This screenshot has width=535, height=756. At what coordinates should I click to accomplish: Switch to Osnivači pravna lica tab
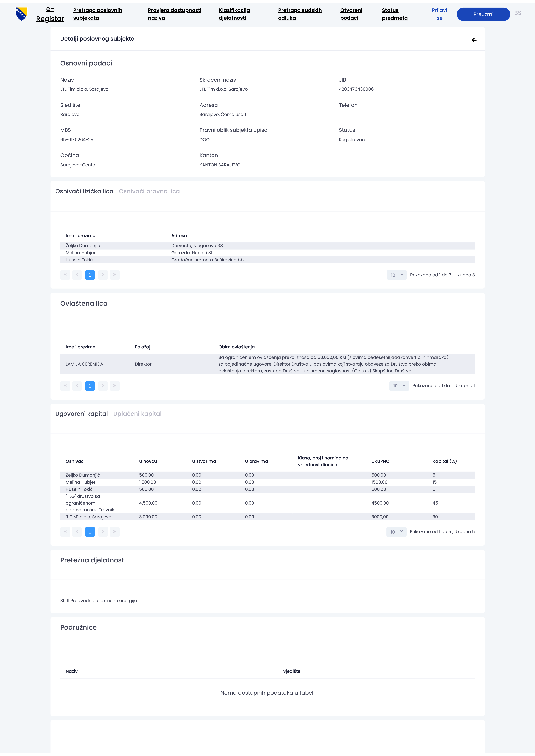pos(149,191)
